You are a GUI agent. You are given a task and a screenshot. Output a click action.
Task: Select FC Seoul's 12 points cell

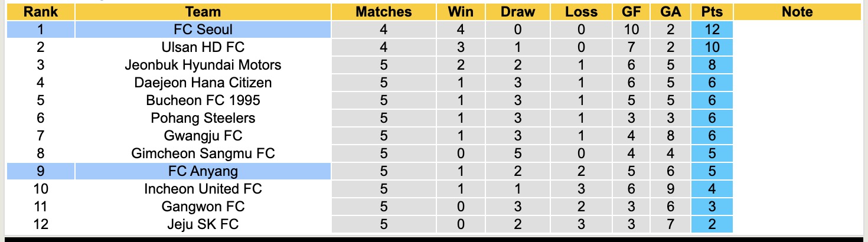(712, 30)
